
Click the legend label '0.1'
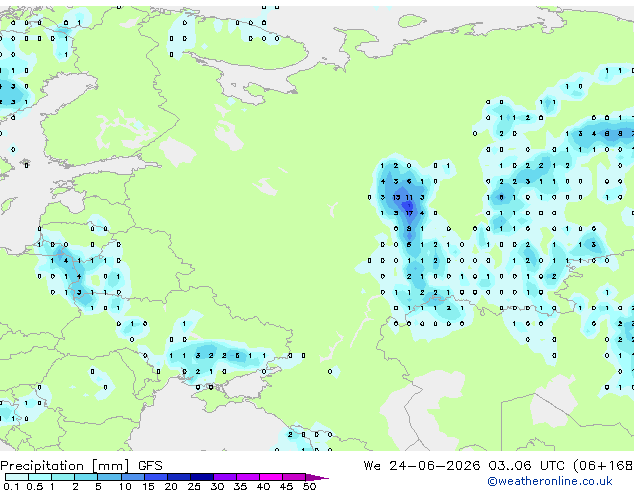(x=11, y=486)
